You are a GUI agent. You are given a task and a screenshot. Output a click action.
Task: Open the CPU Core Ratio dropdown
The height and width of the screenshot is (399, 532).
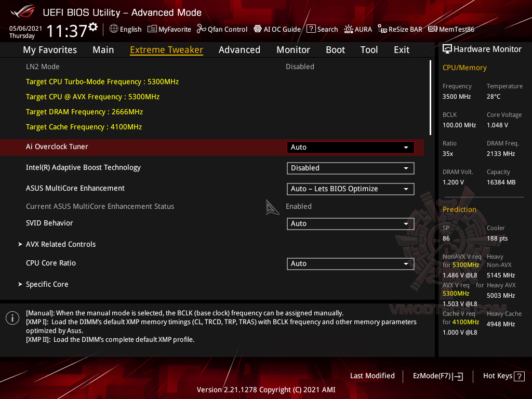click(x=351, y=263)
